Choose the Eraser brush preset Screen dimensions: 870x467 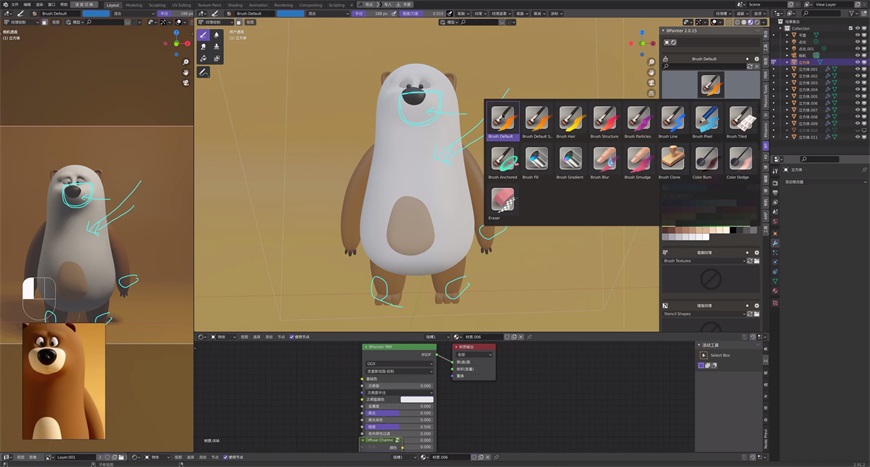503,202
